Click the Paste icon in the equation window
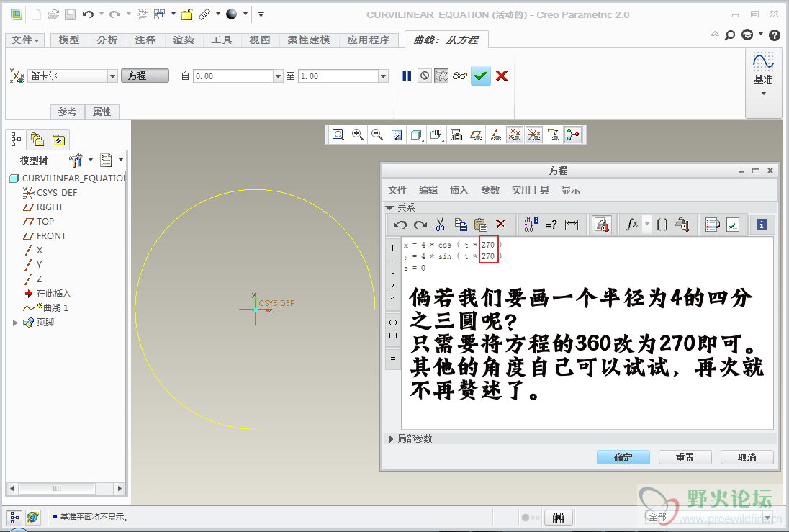 [481, 225]
